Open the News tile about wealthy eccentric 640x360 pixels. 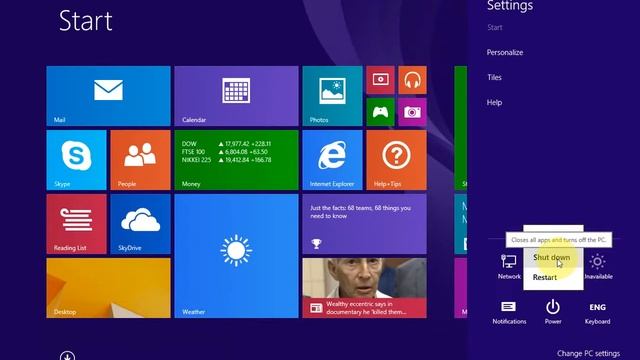[364, 288]
